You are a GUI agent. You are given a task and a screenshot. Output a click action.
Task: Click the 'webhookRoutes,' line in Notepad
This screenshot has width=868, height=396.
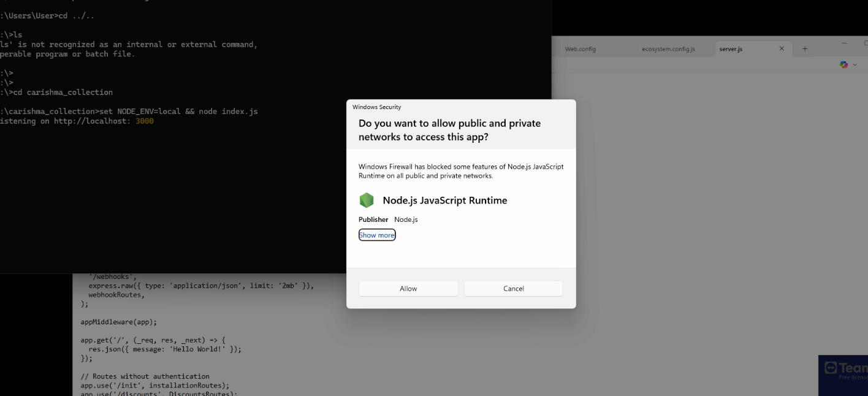(116, 295)
